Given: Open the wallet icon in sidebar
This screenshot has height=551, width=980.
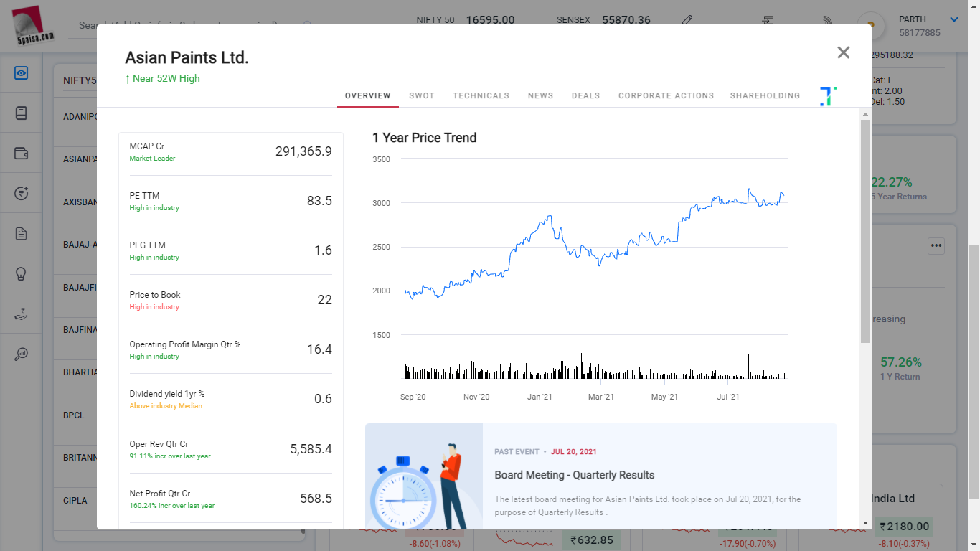Looking at the screenshot, I should [21, 154].
